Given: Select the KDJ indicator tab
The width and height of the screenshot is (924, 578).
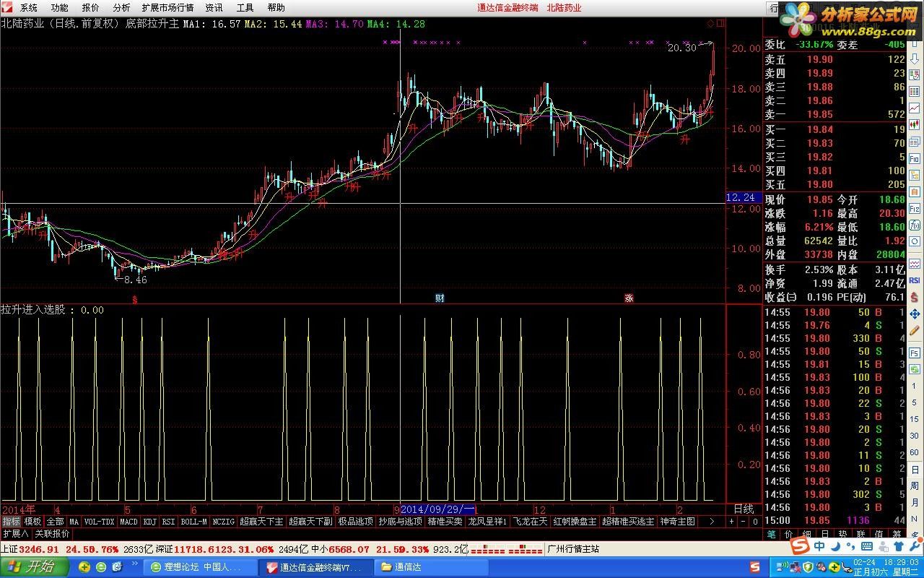Looking at the screenshot, I should (x=149, y=521).
